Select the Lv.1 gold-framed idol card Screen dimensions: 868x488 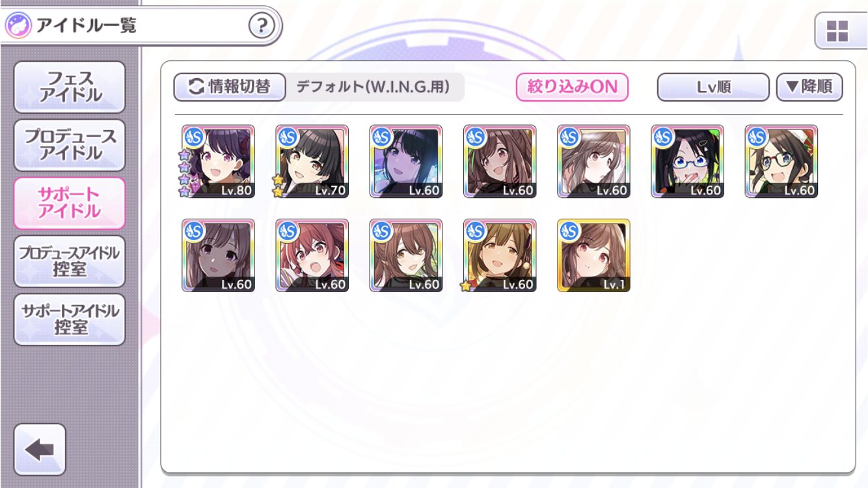coord(593,255)
